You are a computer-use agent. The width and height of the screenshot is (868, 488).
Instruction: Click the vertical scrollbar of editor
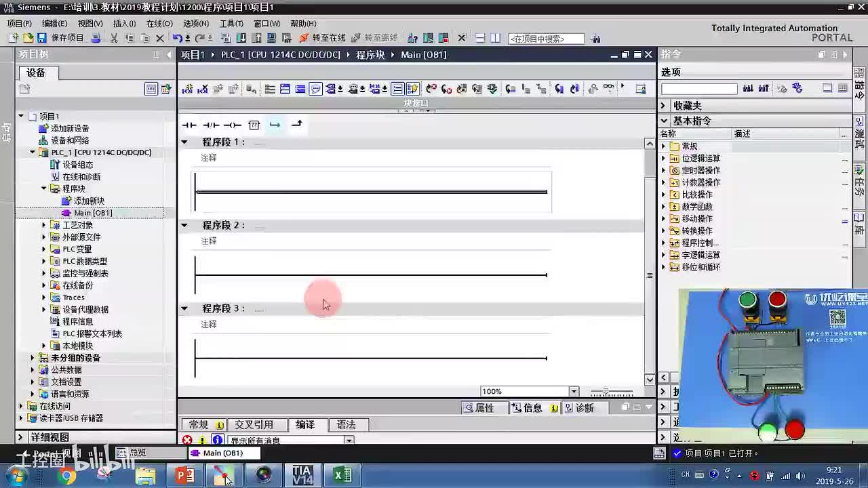click(x=650, y=261)
